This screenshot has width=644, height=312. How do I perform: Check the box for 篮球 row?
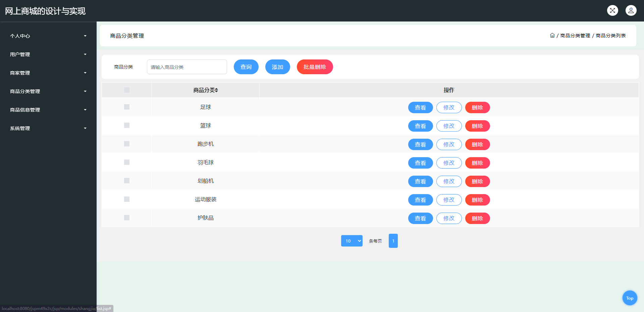tap(127, 125)
